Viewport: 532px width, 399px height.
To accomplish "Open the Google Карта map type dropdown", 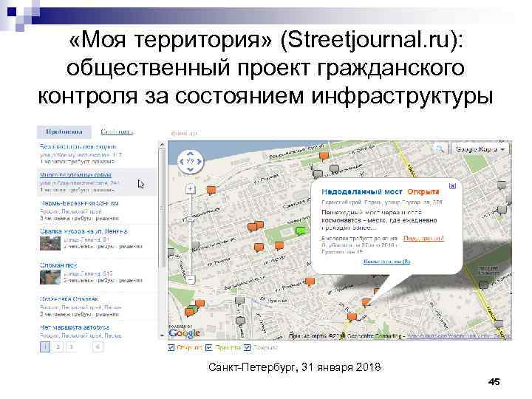I will point(480,149).
